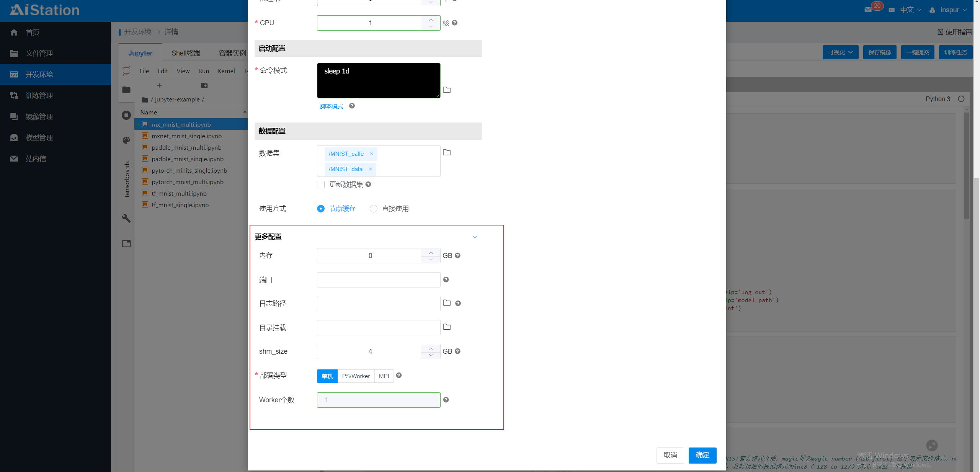Select the 直接使用 radio option
The width and height of the screenshot is (980, 472).
pos(374,209)
